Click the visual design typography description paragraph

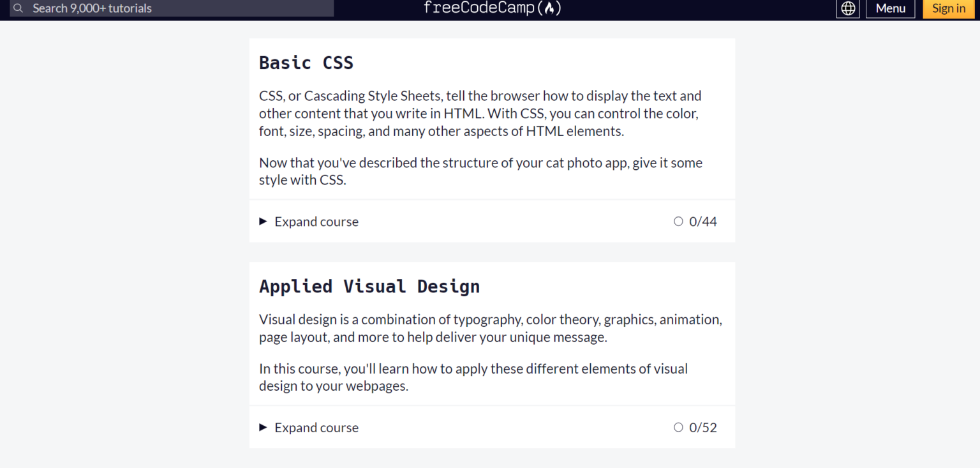click(x=490, y=328)
